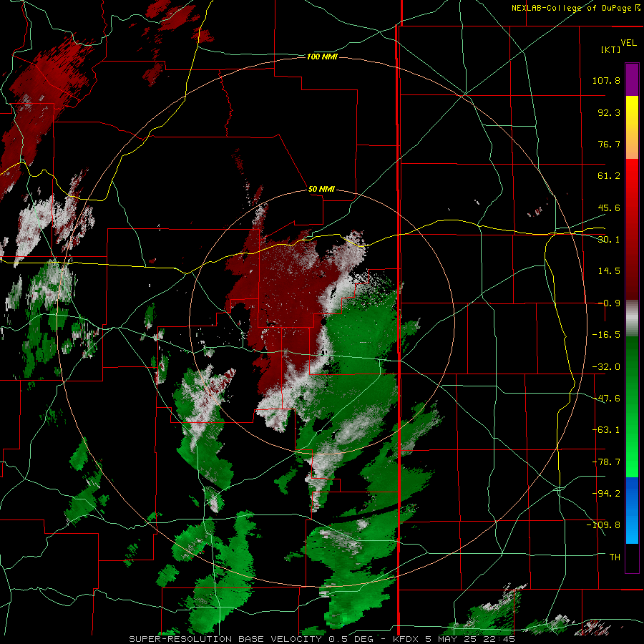
Task: Click the -0.9 velocity scale value
Action: [x=609, y=303]
